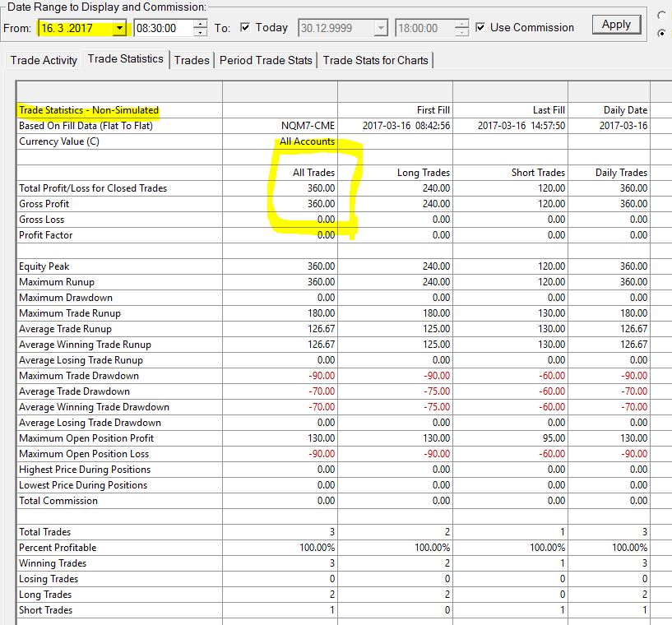Select the NQM7-CME symbol cell
The image size is (672, 625).
[308, 126]
